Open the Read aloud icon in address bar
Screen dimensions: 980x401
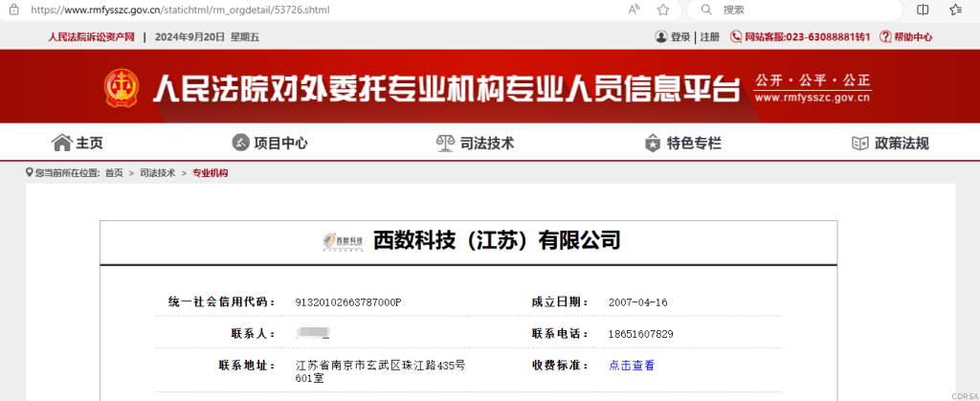click(634, 10)
